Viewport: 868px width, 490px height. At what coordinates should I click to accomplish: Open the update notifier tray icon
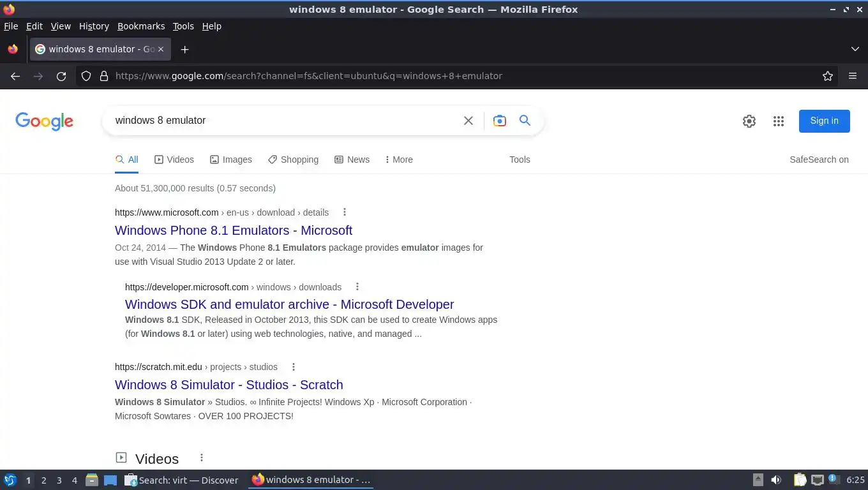(x=834, y=479)
